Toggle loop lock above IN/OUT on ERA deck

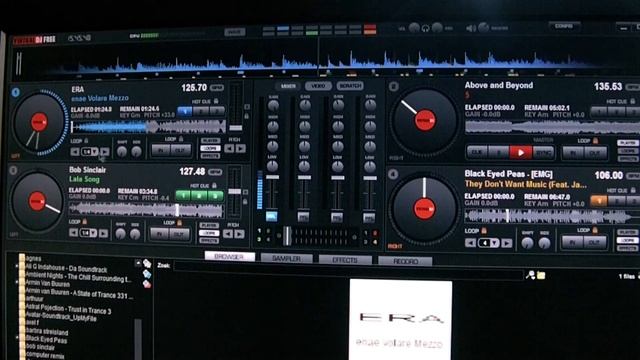pyautogui.click(x=181, y=139)
